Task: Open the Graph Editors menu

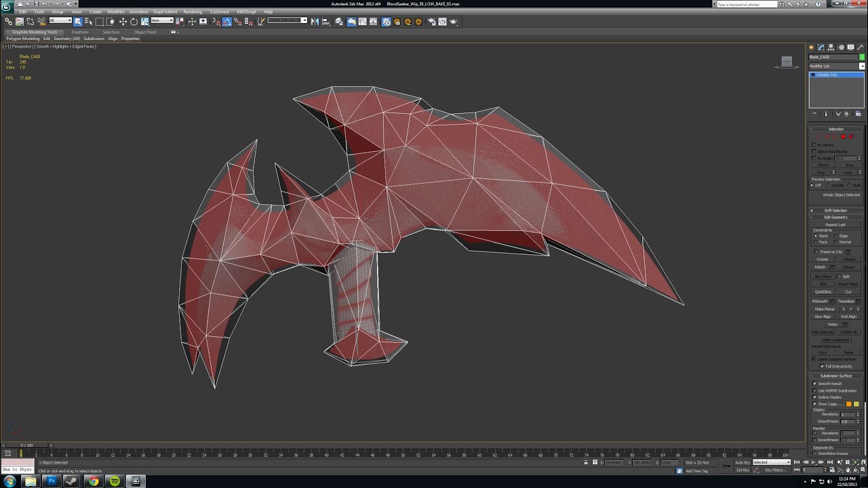Action: [x=165, y=12]
